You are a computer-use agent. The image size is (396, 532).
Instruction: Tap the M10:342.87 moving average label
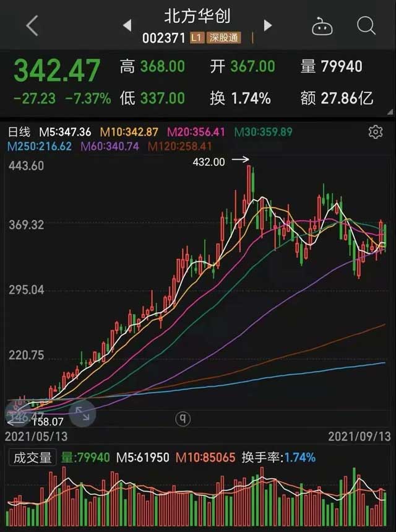point(129,132)
